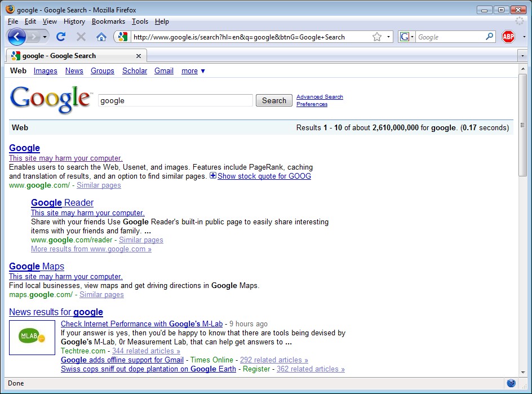532x394 pixels.
Task: Open the History menu
Action: [74, 21]
